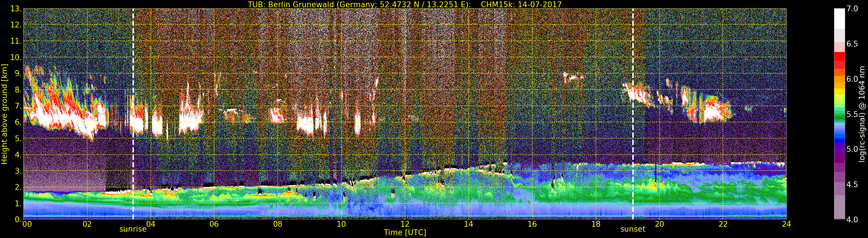Click height-axis tick label "8."
868x238 pixels.
(x=18, y=90)
